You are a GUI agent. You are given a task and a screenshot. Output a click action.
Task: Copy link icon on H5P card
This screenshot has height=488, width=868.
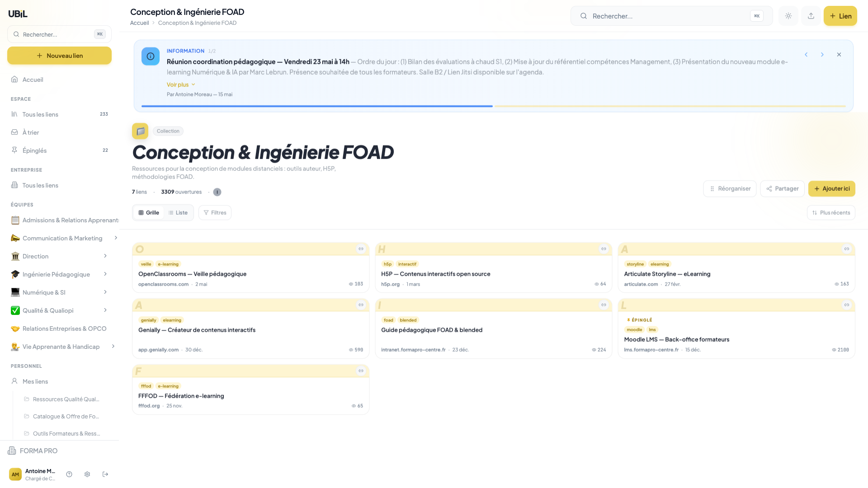[604, 249]
